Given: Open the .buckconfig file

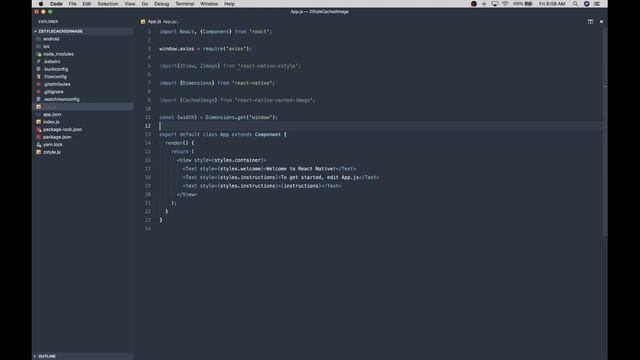Looking at the screenshot, I should (x=56, y=69).
